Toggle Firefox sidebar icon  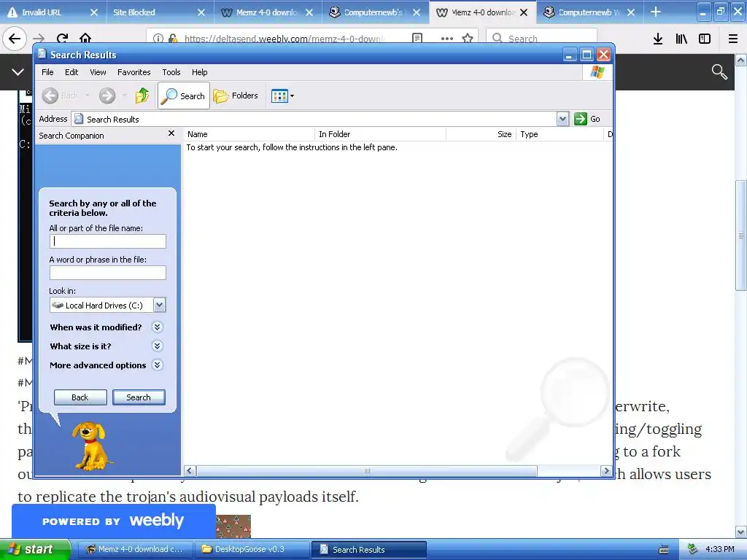[x=705, y=39]
